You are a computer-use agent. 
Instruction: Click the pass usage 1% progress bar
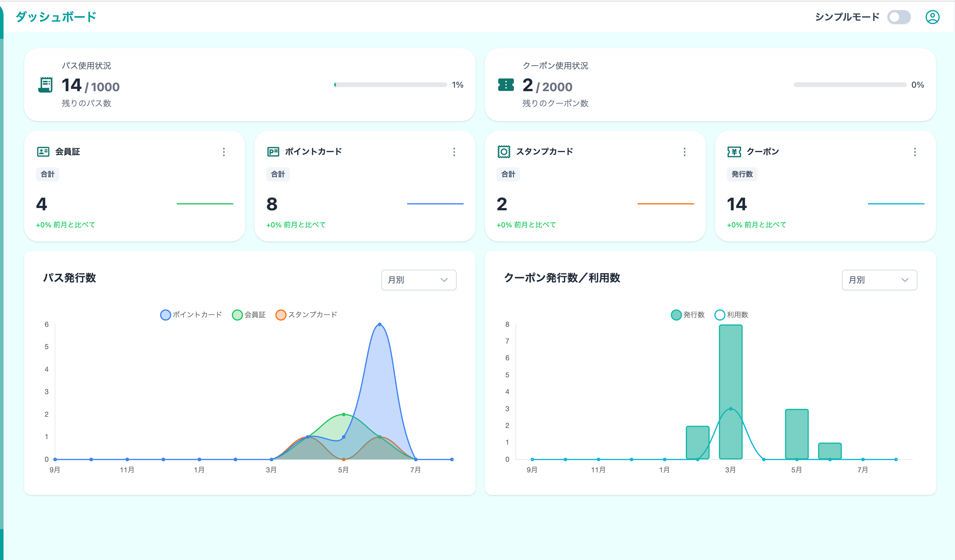point(390,84)
